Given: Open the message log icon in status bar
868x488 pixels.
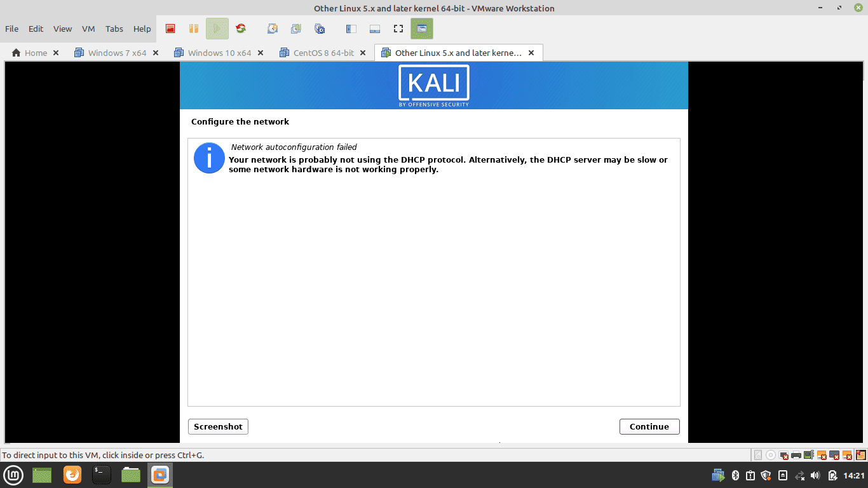Looking at the screenshot, I should (x=861, y=455).
